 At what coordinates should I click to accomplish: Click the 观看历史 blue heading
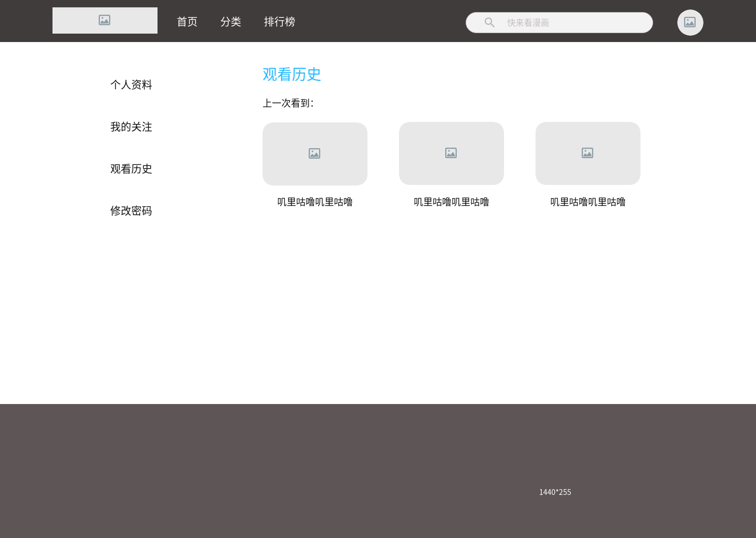tap(292, 74)
